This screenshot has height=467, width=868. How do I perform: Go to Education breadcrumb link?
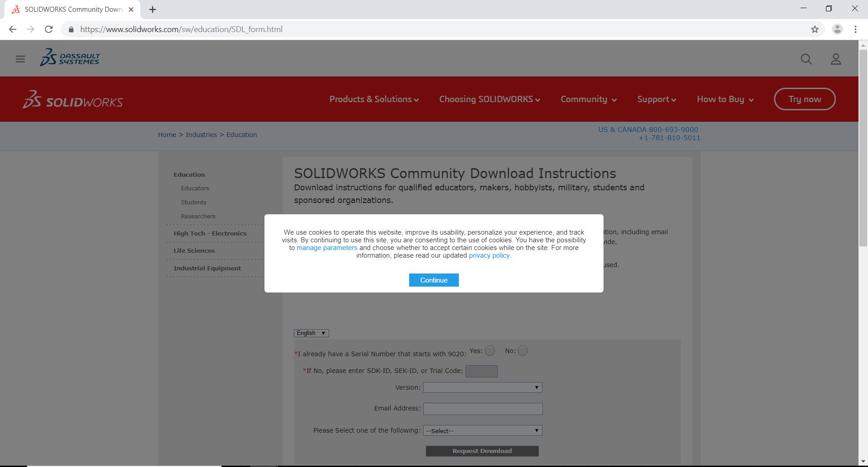click(241, 135)
